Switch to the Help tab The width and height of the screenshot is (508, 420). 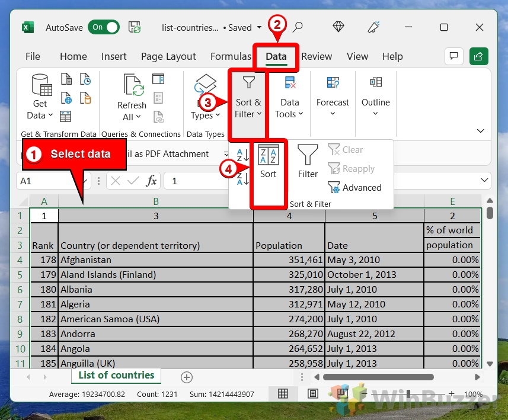point(392,56)
